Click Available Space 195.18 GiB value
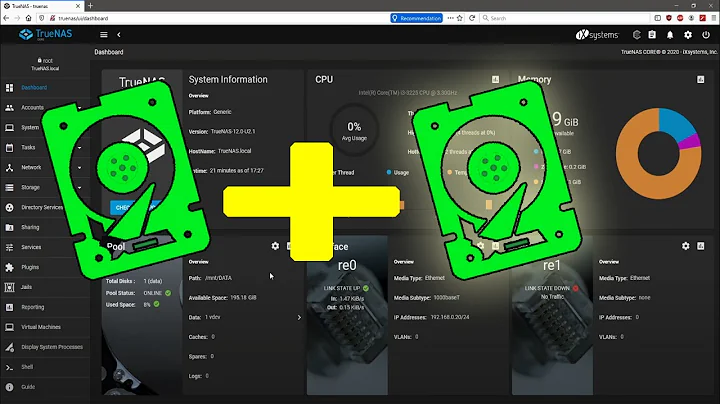720x404 pixels. [x=243, y=297]
